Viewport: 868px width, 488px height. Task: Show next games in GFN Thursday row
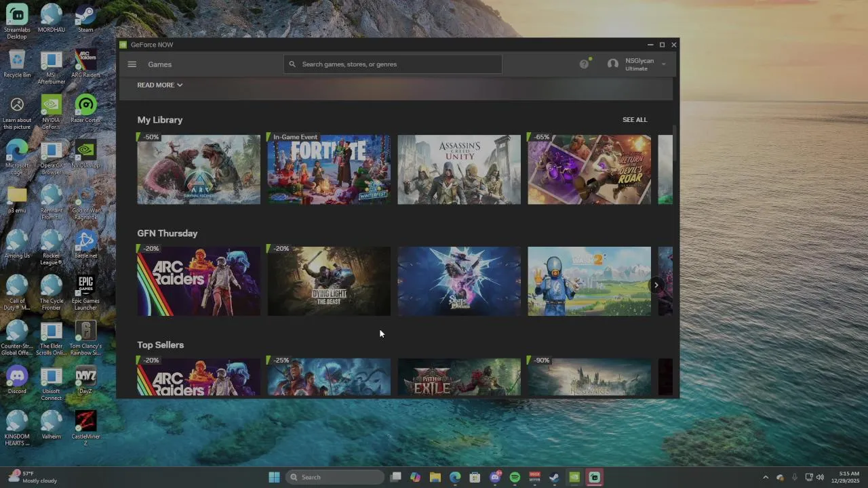click(656, 285)
